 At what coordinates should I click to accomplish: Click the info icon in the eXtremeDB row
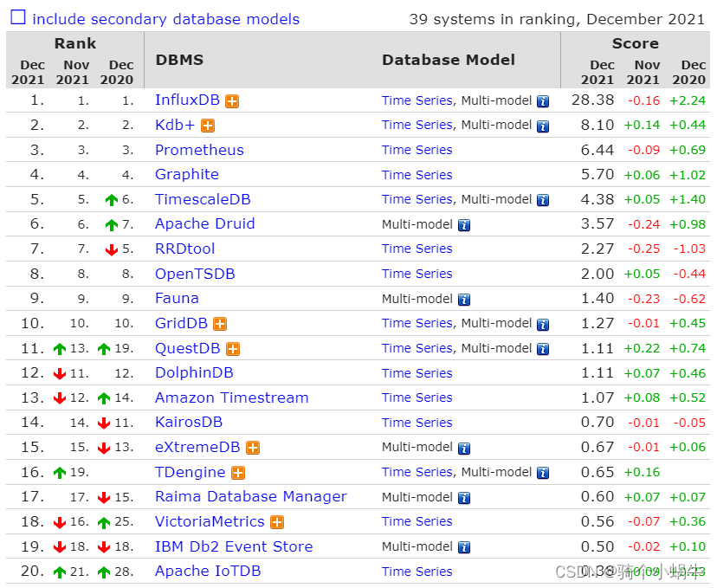(x=464, y=449)
